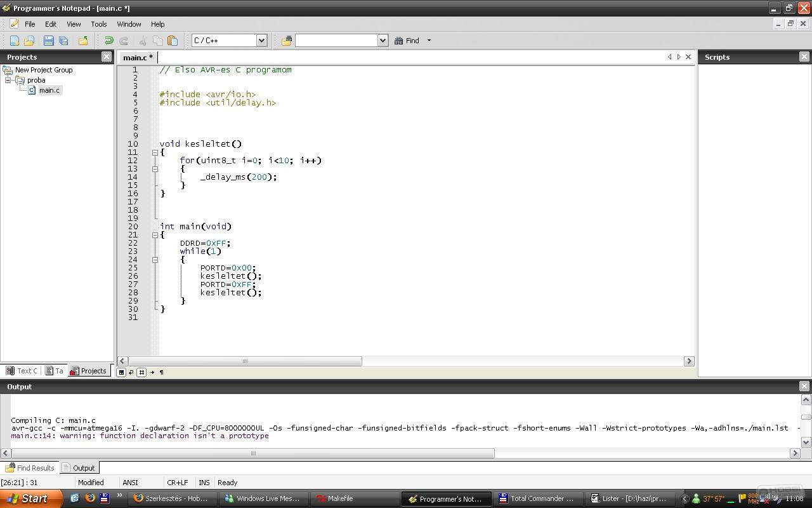This screenshot has width=812, height=508.
Task: Click the Open Project toolbar icon
Action: pos(83,41)
